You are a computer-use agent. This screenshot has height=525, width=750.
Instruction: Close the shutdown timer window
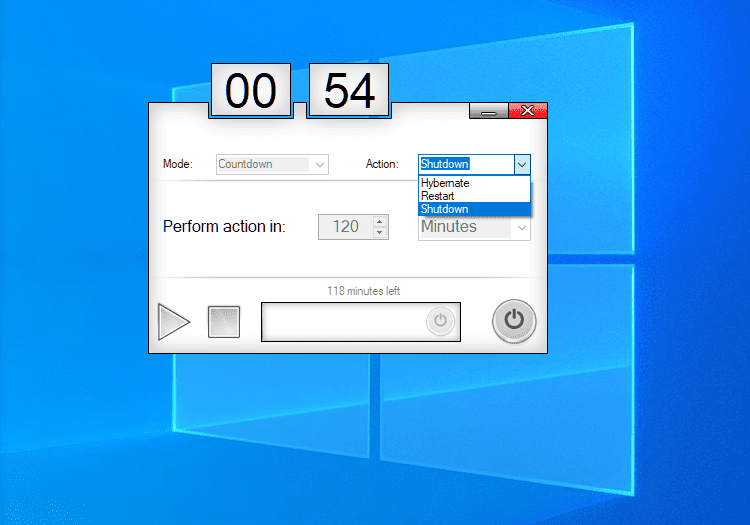[x=528, y=110]
